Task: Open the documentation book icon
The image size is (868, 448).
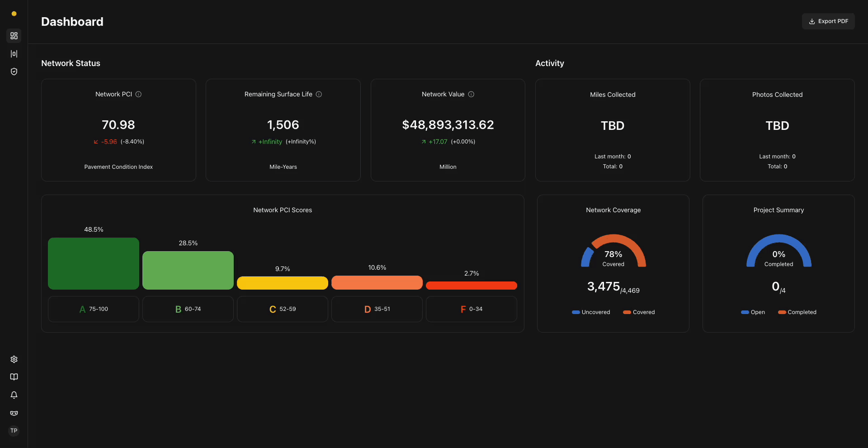Action: tap(14, 377)
